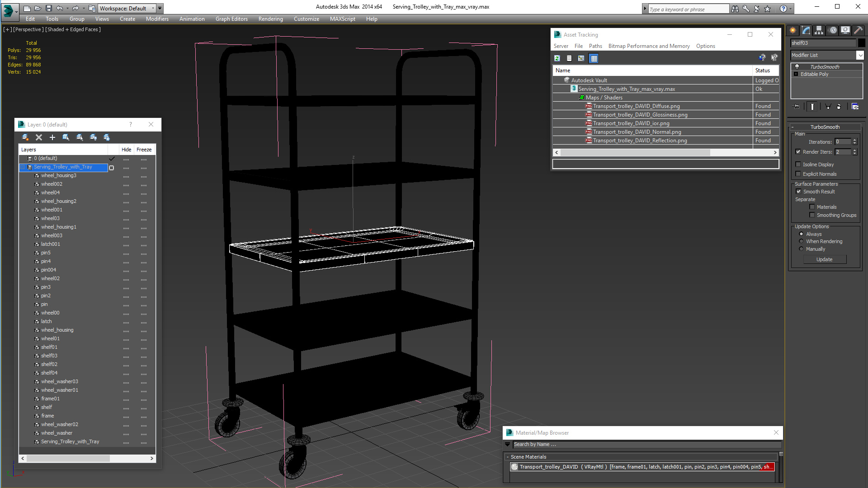Open the Rendering menu
Viewport: 868px width, 488px height.
coord(270,19)
